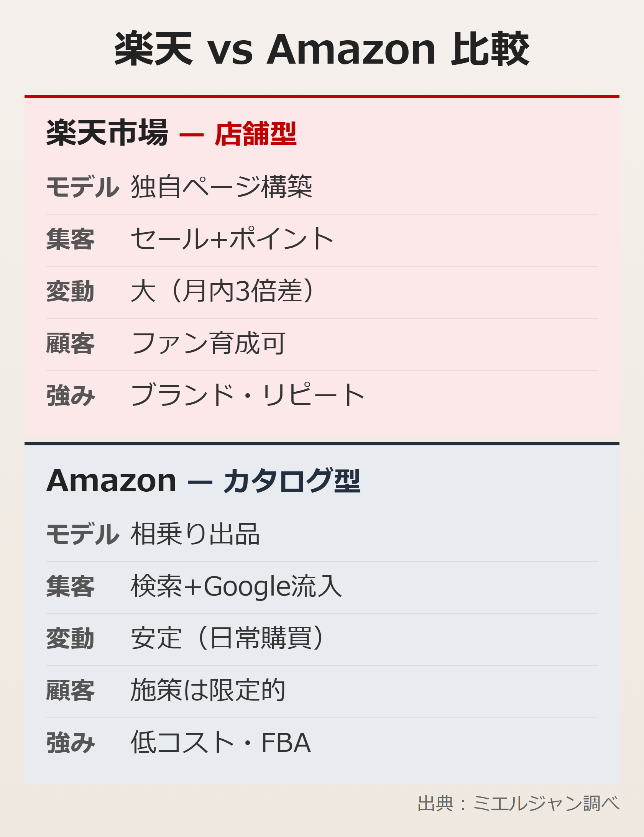Click the 集客 label in Rakuten section
The image size is (644, 837).
pos(71,239)
